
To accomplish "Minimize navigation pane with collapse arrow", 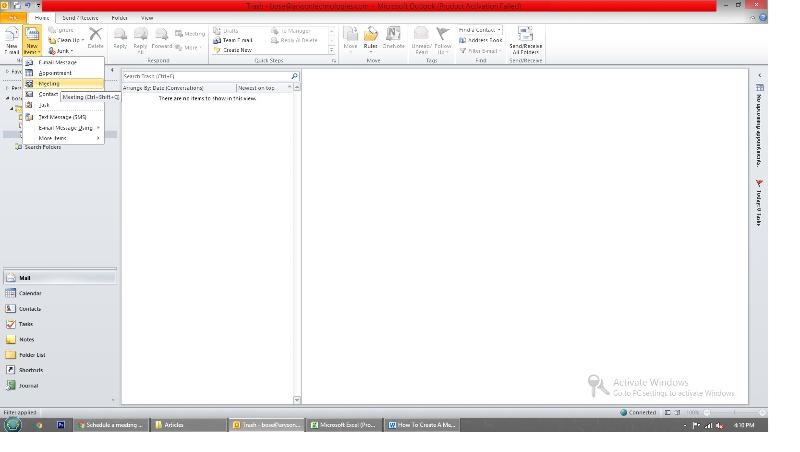I will (x=112, y=70).
